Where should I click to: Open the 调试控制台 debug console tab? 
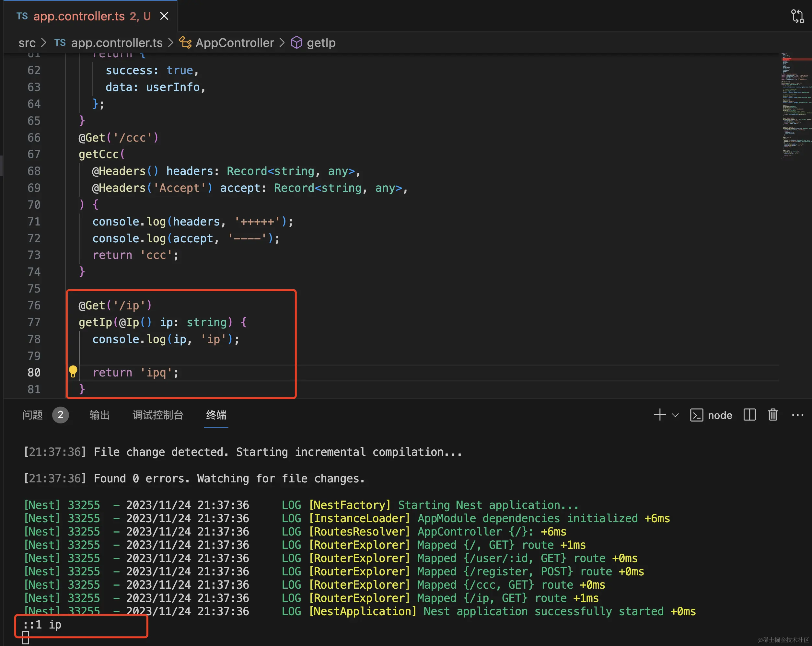(158, 415)
